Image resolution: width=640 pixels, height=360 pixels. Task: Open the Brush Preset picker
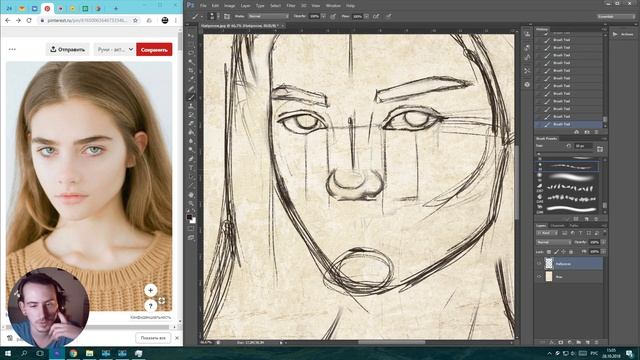pos(212,16)
